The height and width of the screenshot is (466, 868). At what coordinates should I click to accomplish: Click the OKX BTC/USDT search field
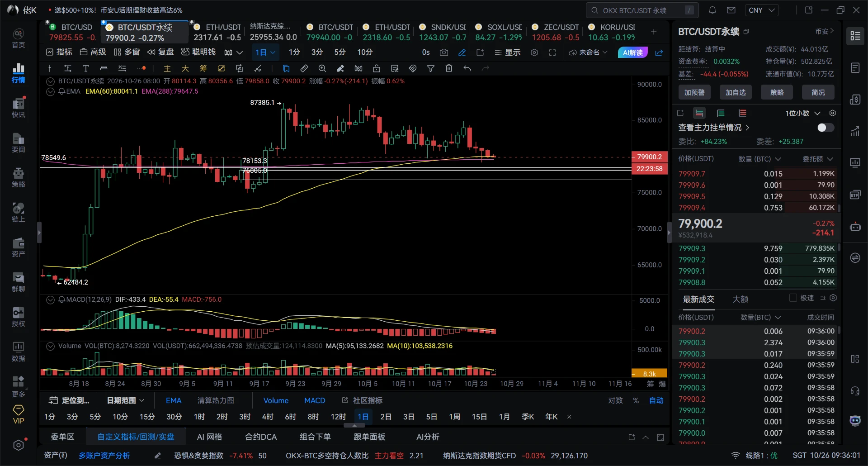coord(642,10)
